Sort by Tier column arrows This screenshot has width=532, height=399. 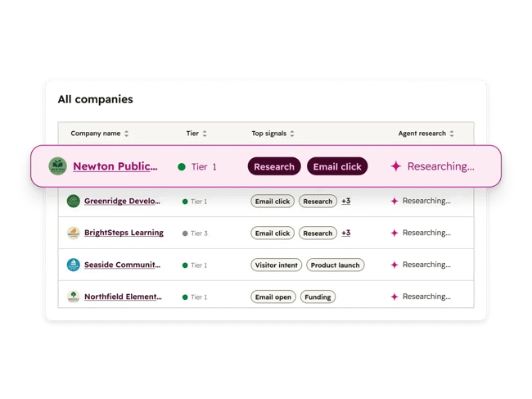tap(205, 134)
